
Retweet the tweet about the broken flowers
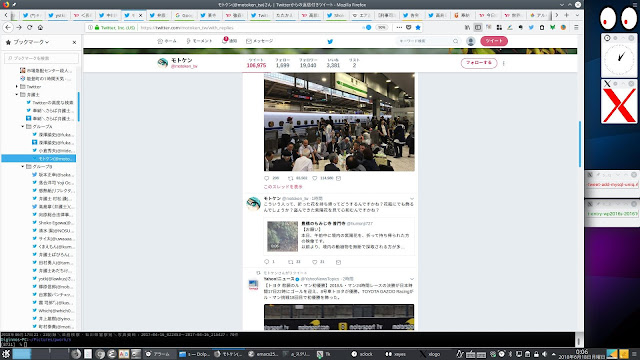[291, 262]
